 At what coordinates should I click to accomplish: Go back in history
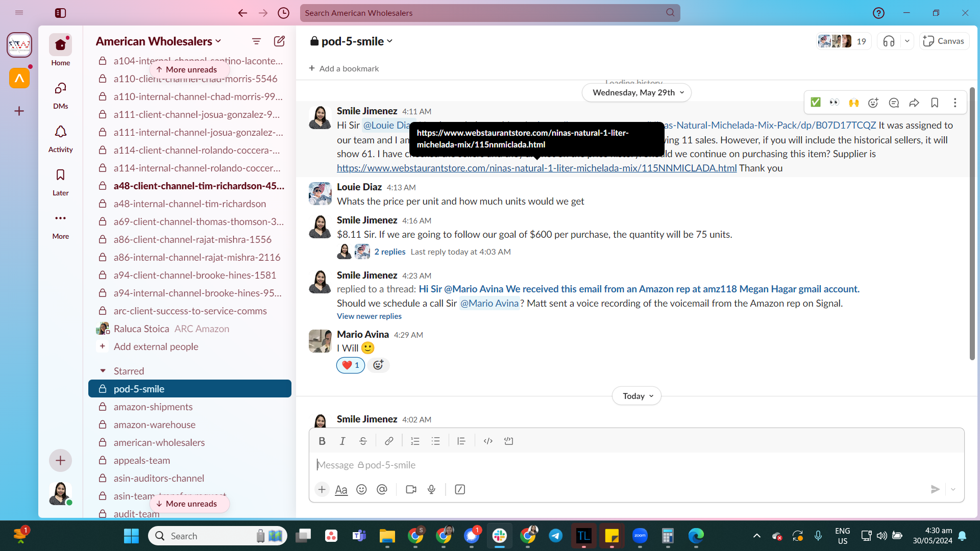242,13
